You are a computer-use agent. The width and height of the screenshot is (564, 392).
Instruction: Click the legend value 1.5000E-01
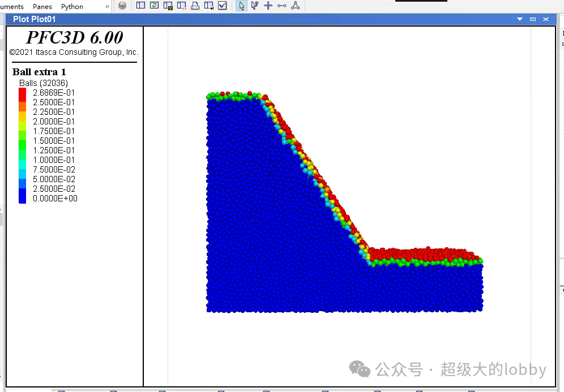point(54,141)
